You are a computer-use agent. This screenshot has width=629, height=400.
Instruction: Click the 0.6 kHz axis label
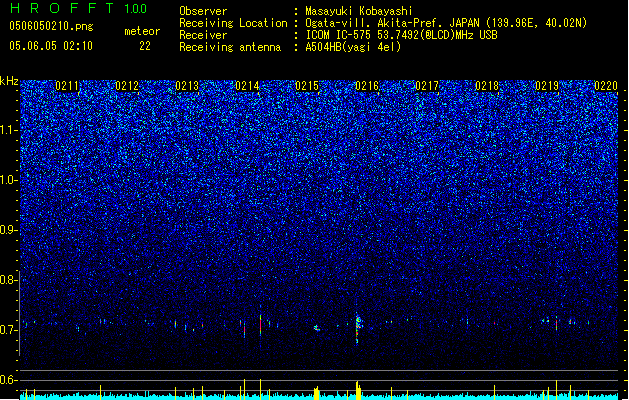point(9,380)
